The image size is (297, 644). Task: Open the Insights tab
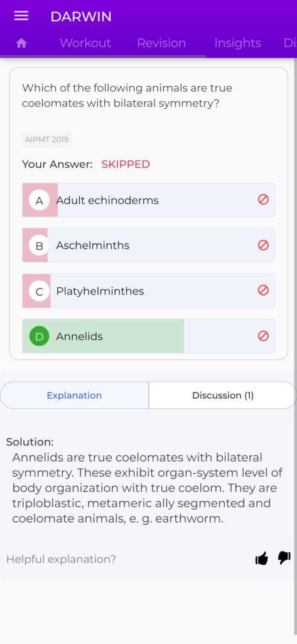pyautogui.click(x=237, y=43)
